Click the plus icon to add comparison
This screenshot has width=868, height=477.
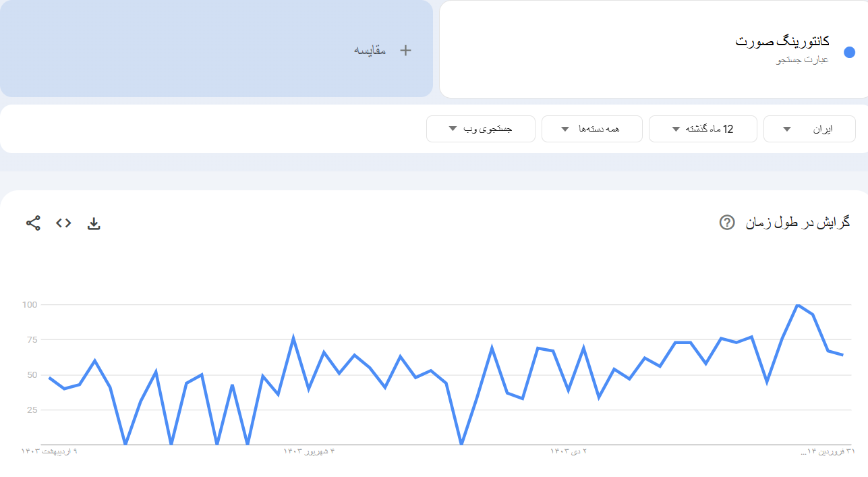pos(405,51)
